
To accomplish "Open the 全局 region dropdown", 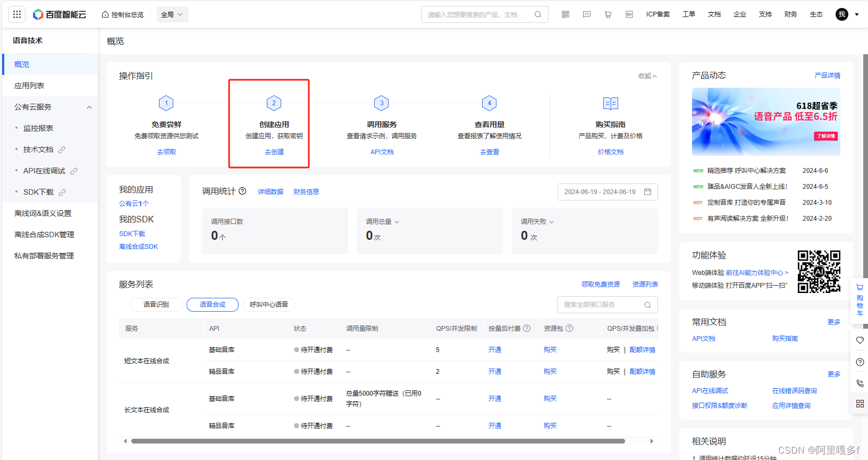I will 172,14.
